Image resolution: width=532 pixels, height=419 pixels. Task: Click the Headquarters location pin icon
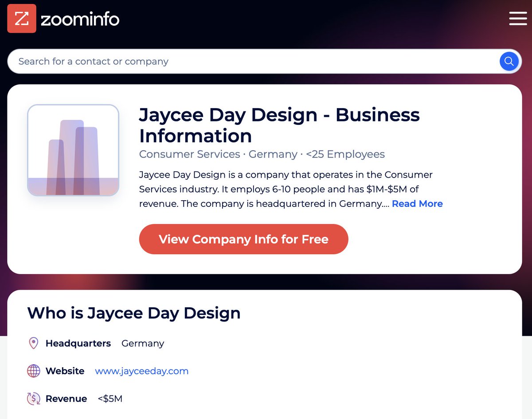click(x=33, y=343)
